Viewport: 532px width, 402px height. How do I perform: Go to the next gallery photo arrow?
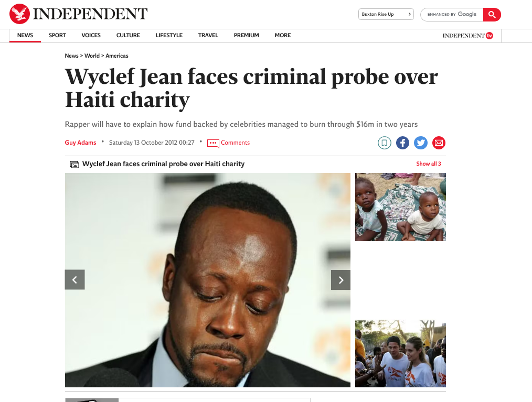[341, 280]
